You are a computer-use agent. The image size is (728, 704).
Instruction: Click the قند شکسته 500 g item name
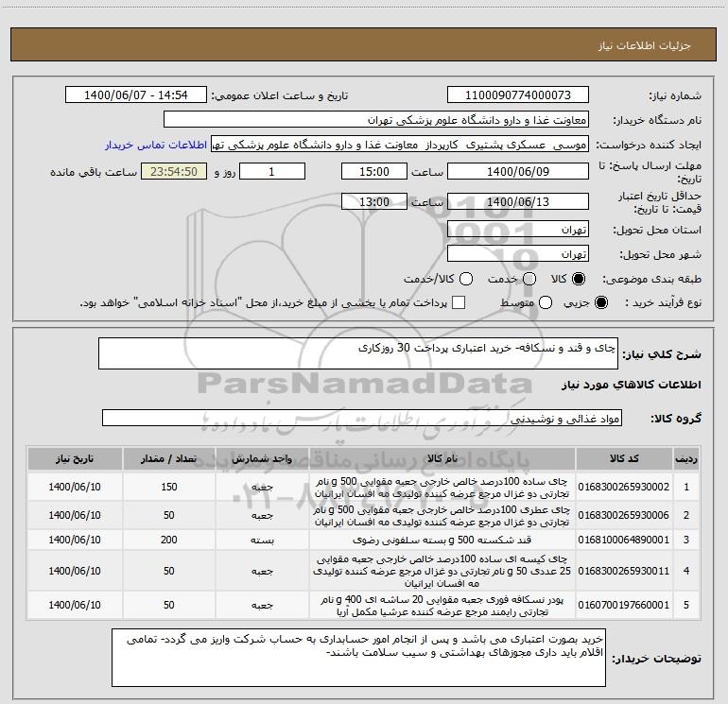442,540
